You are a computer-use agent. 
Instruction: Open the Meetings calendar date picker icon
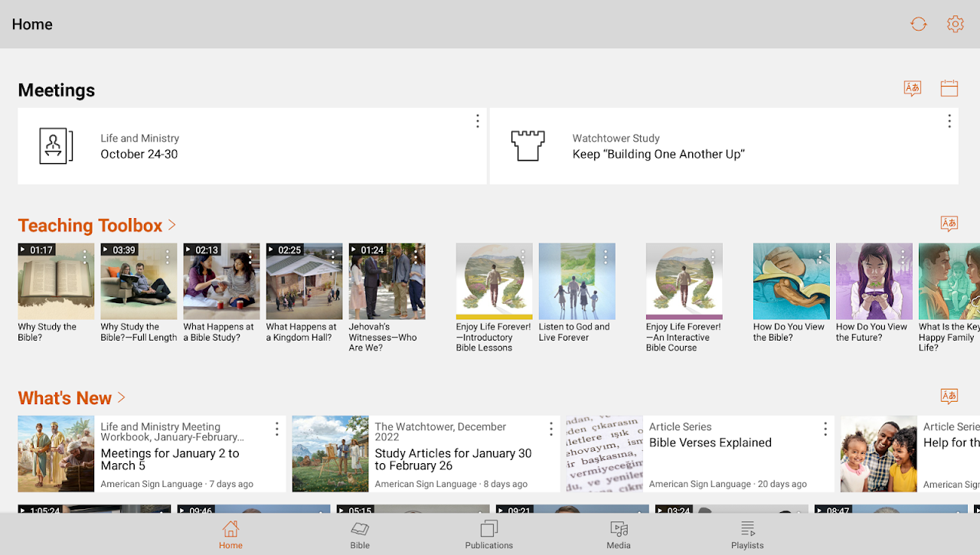point(949,88)
